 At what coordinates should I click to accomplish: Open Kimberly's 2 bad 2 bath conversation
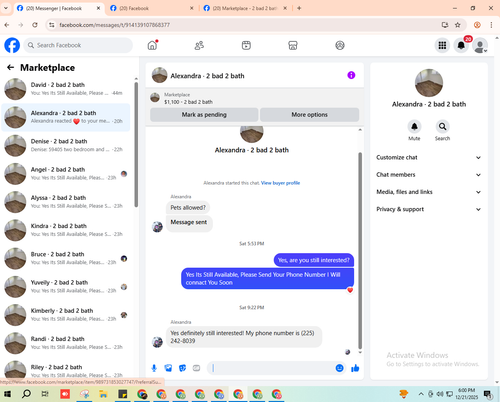pos(66,315)
